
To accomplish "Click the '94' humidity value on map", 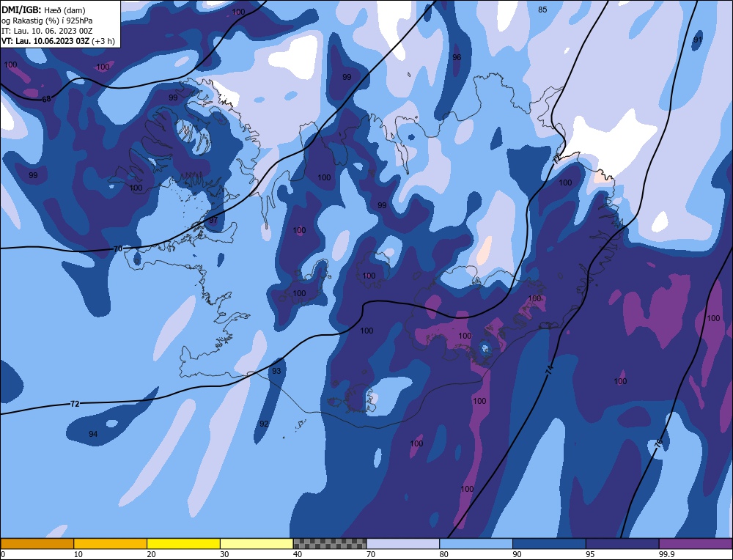I will [x=93, y=434].
